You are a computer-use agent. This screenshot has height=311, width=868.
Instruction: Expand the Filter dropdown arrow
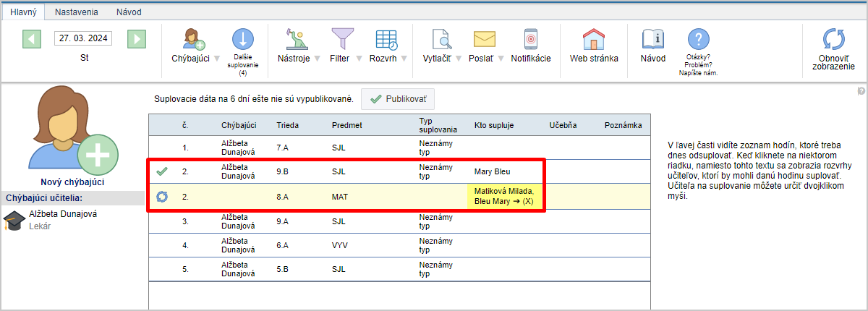click(x=358, y=59)
